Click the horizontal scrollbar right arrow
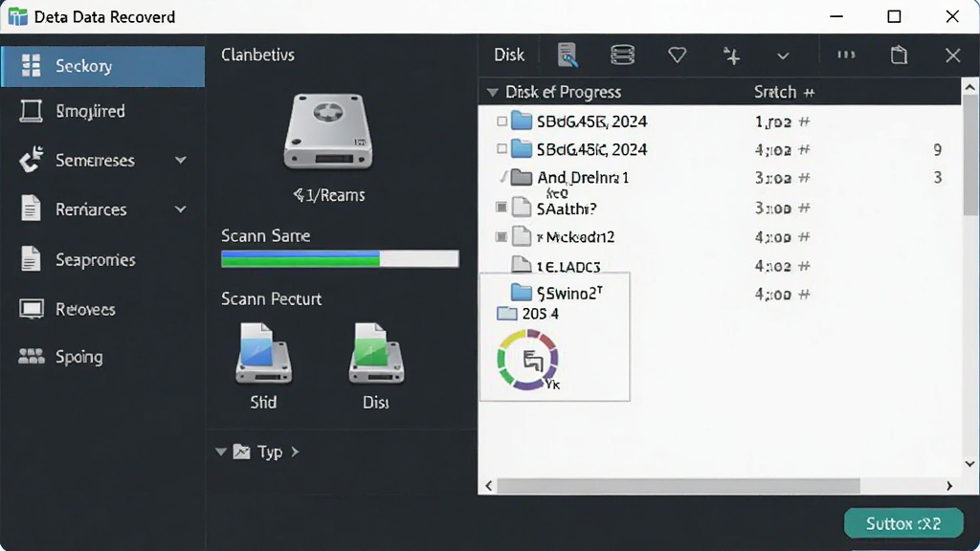The image size is (980, 551). (x=949, y=485)
